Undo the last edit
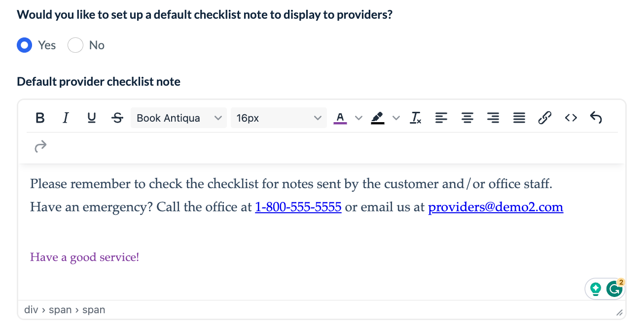 596,118
